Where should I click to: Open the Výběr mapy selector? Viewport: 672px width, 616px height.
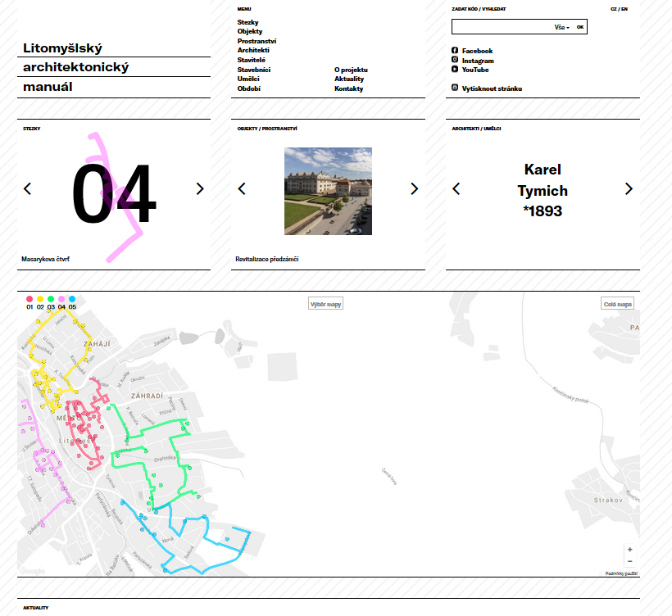click(325, 304)
